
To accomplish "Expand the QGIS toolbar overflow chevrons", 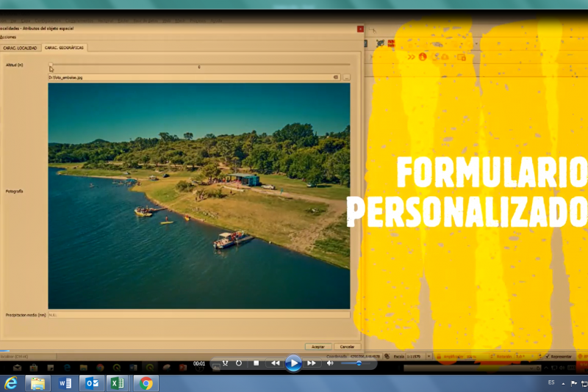I will [412, 57].
